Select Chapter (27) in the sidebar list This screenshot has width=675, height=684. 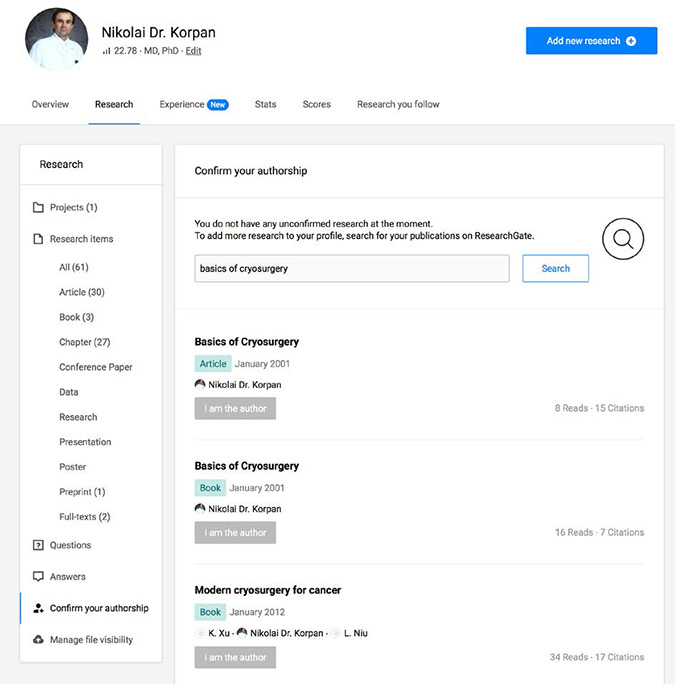click(84, 342)
